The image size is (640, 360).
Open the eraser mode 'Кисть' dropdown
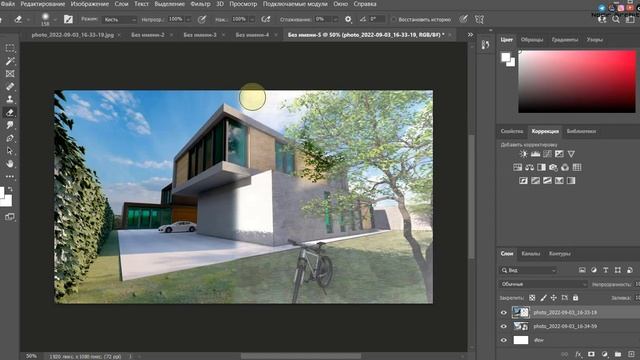[119, 19]
